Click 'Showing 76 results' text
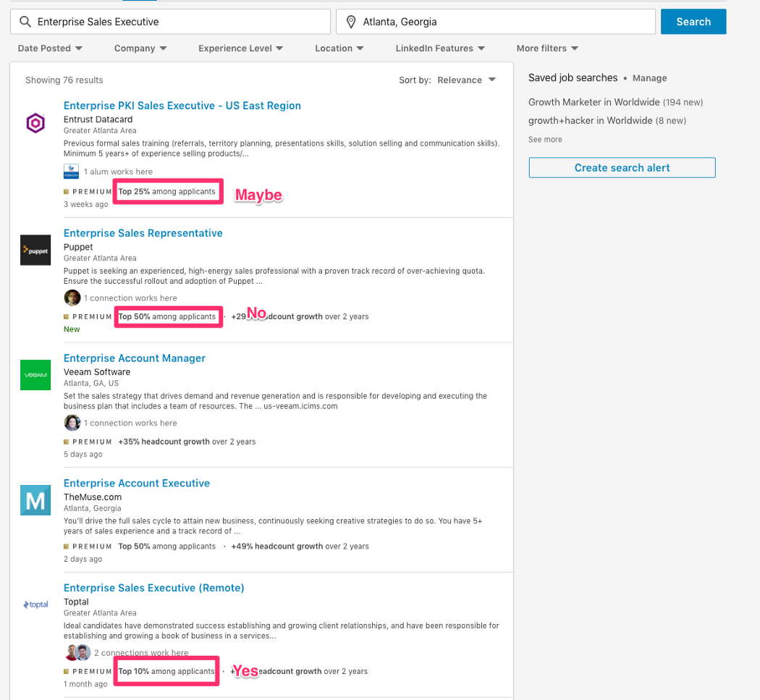760x700 pixels. point(64,80)
